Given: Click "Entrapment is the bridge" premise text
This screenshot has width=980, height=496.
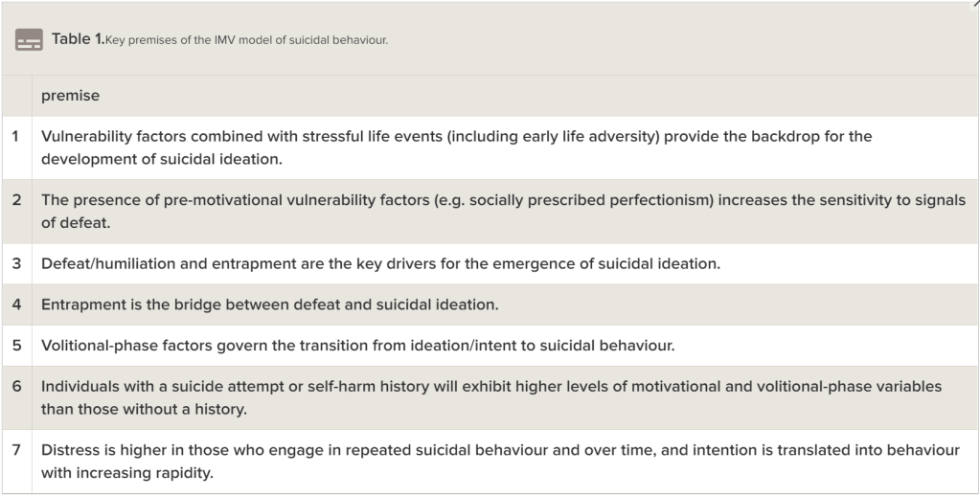Looking at the screenshot, I should pyautogui.click(x=269, y=304).
